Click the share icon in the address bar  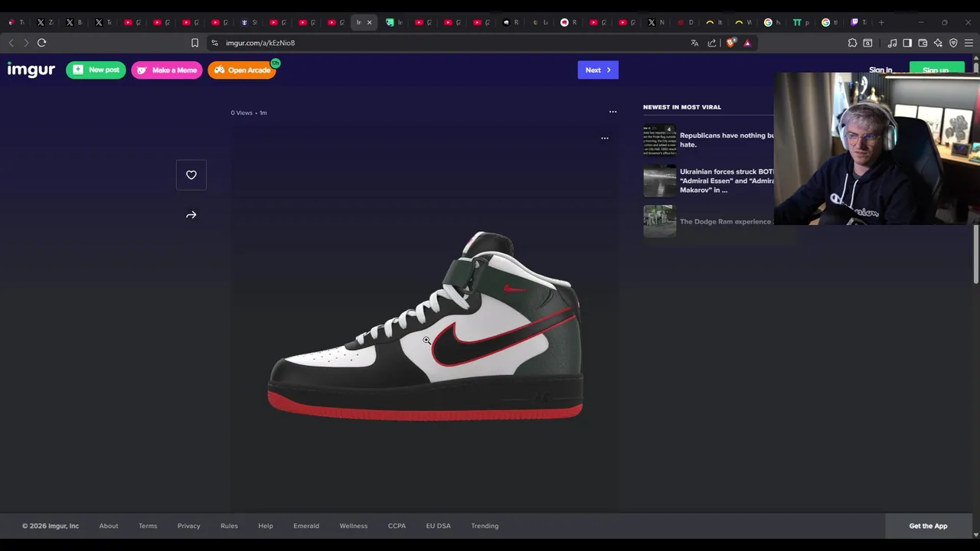712,43
